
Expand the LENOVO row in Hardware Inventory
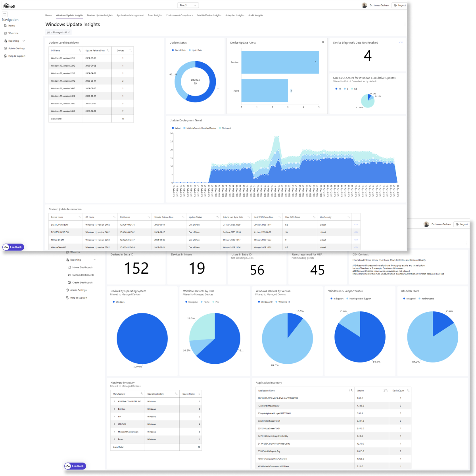pos(115,424)
